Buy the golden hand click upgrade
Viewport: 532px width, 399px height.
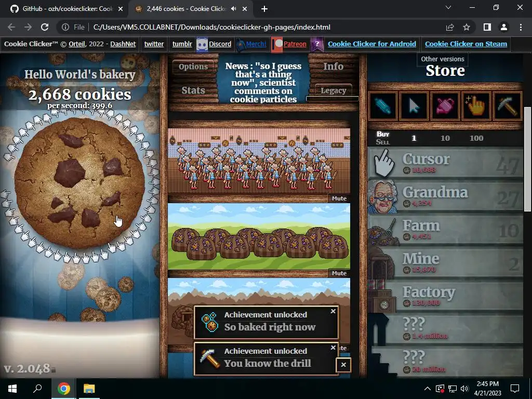pyautogui.click(x=476, y=106)
